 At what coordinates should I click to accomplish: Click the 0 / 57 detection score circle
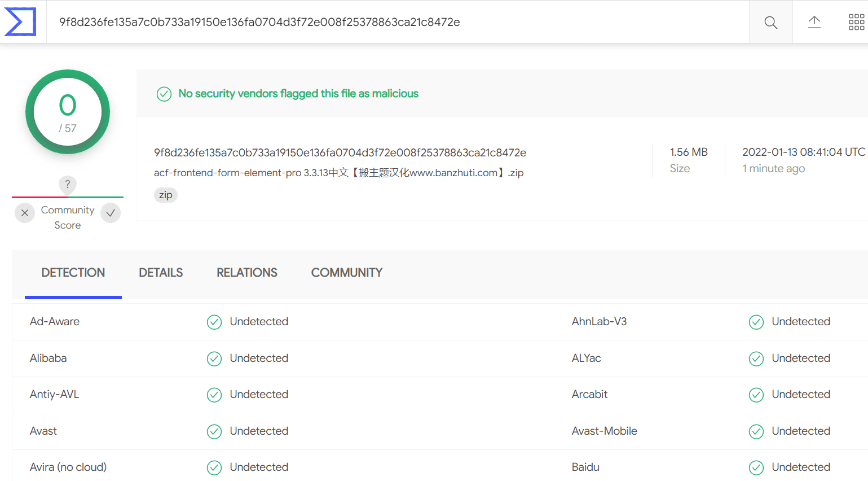[68, 112]
